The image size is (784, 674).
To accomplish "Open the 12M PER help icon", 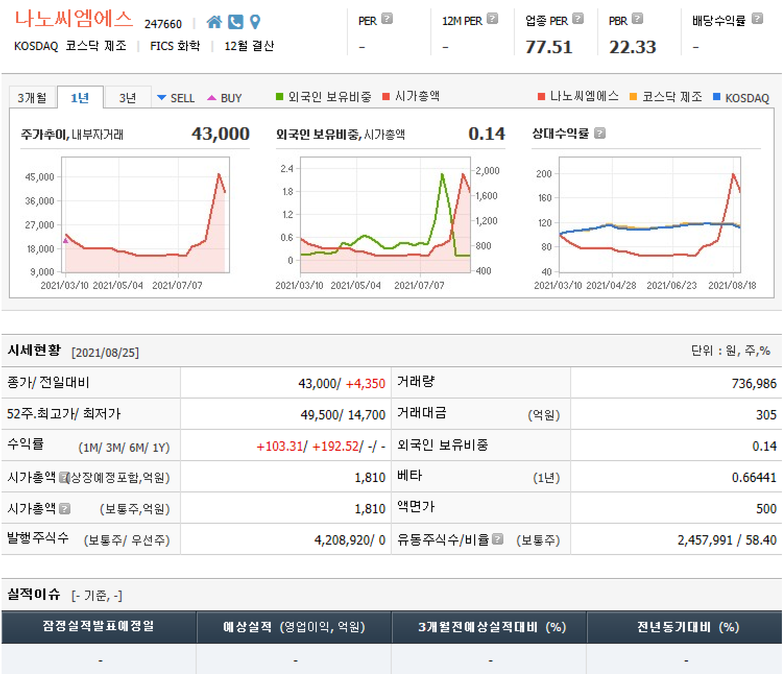I will (492, 19).
